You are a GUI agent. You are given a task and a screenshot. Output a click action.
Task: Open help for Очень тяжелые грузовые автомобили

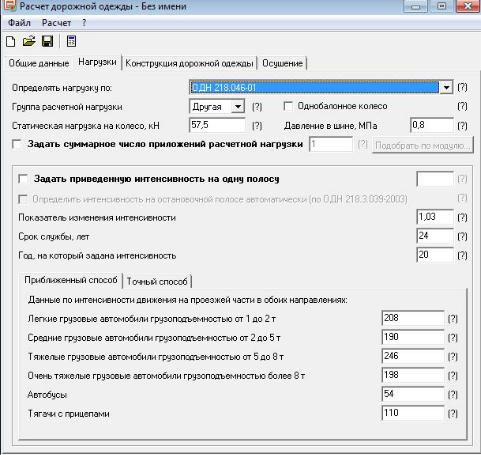coord(452,376)
